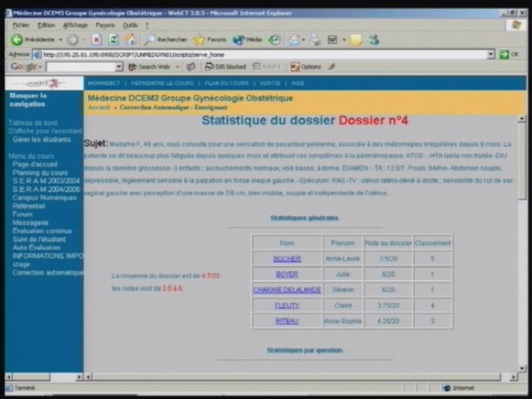
Task: Click the page vertical scrollbar down arrow
Action: coord(522,368)
